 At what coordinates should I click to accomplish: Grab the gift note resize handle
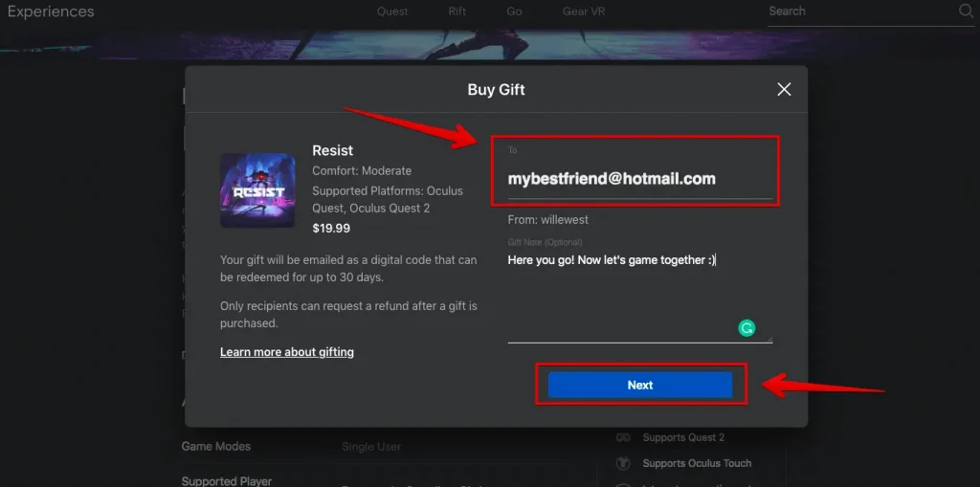pyautogui.click(x=768, y=339)
